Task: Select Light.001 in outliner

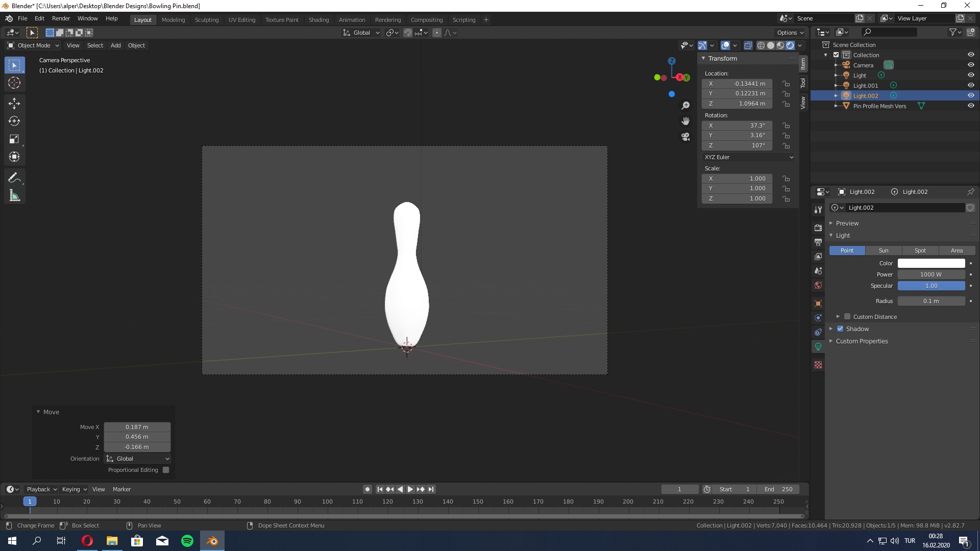Action: 866,86
